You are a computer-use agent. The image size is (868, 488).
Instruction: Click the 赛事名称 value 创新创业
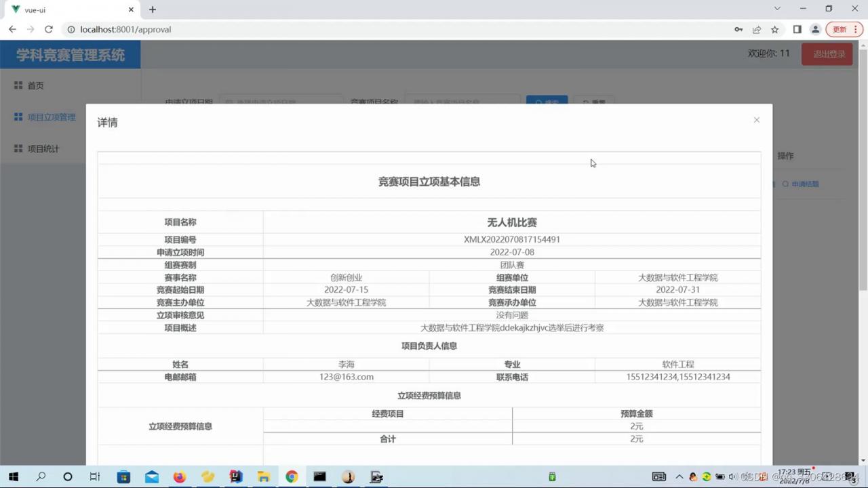click(347, 277)
